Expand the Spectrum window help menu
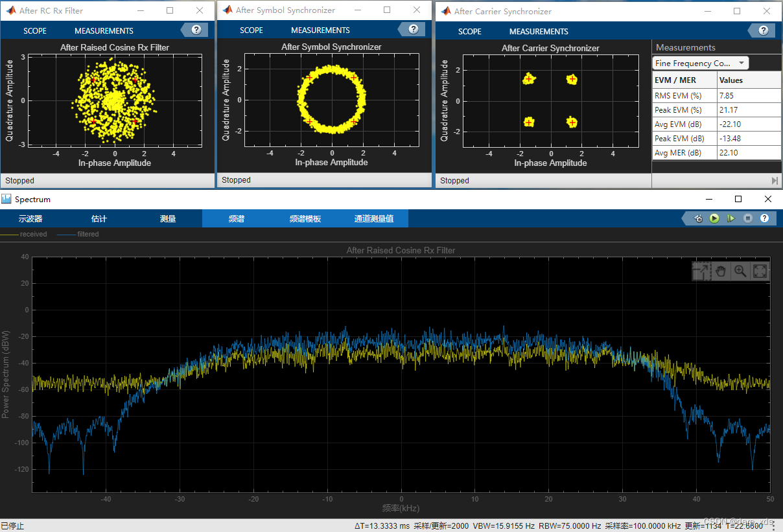Image resolution: width=783 pixels, height=532 pixels. click(764, 218)
